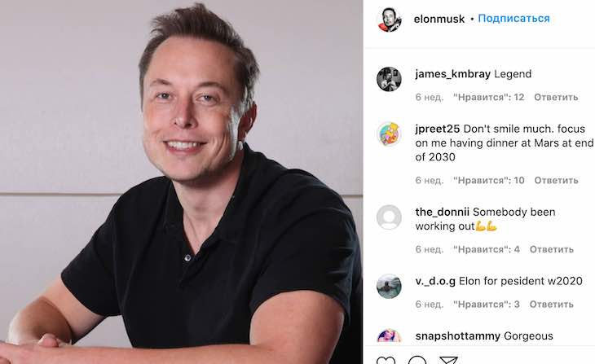View the 10 likes on jpreet25's comment
This screenshot has width=595, height=364.
489,181
